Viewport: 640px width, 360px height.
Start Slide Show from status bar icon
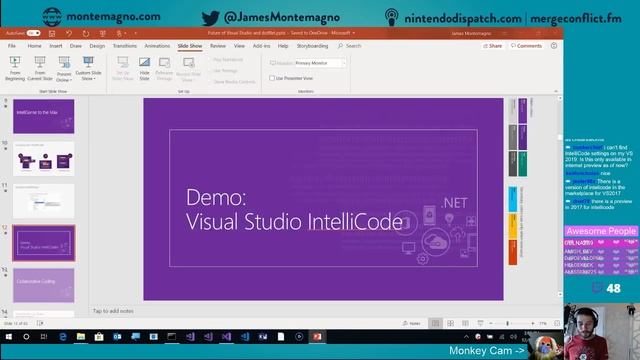pos(480,323)
